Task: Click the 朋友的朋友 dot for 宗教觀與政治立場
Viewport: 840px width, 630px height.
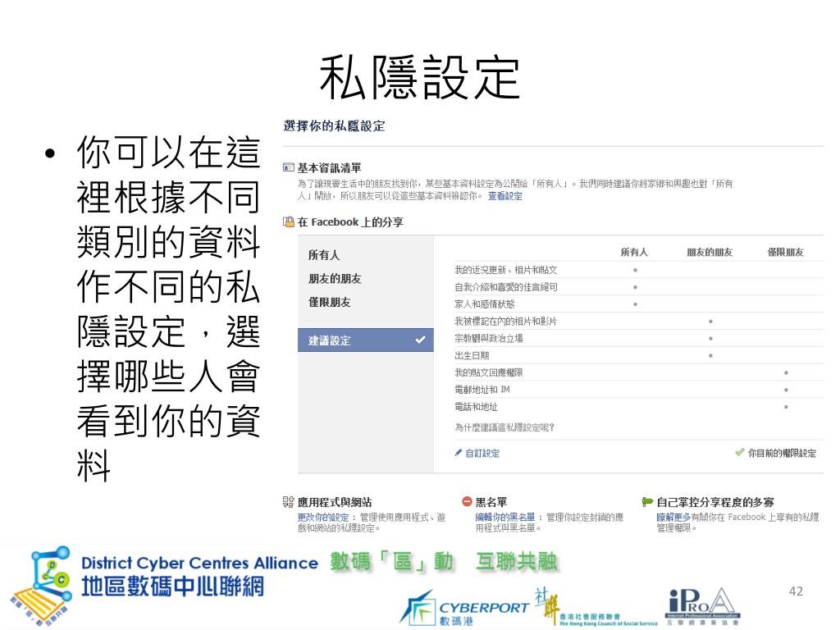Action: click(x=711, y=339)
